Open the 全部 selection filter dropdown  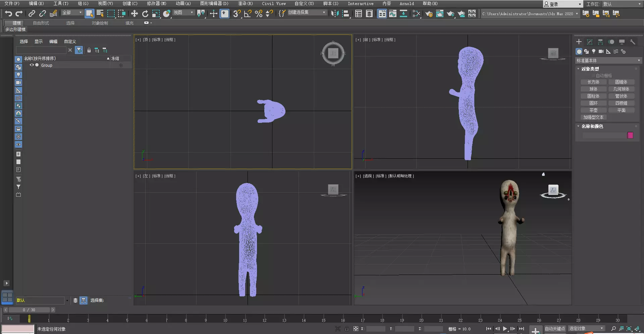tap(72, 13)
